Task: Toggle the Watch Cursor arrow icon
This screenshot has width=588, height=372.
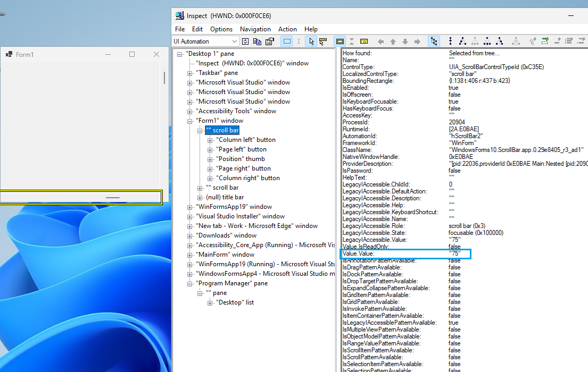Action: (x=311, y=41)
